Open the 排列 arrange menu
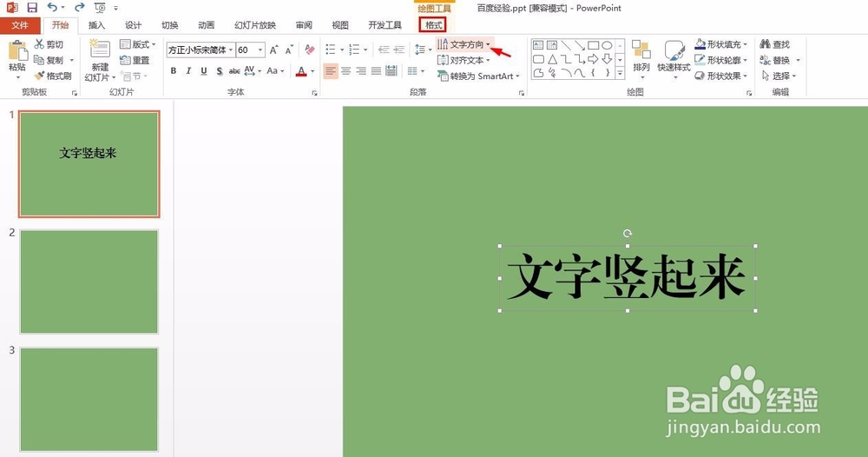The image size is (868, 457). tap(641, 57)
